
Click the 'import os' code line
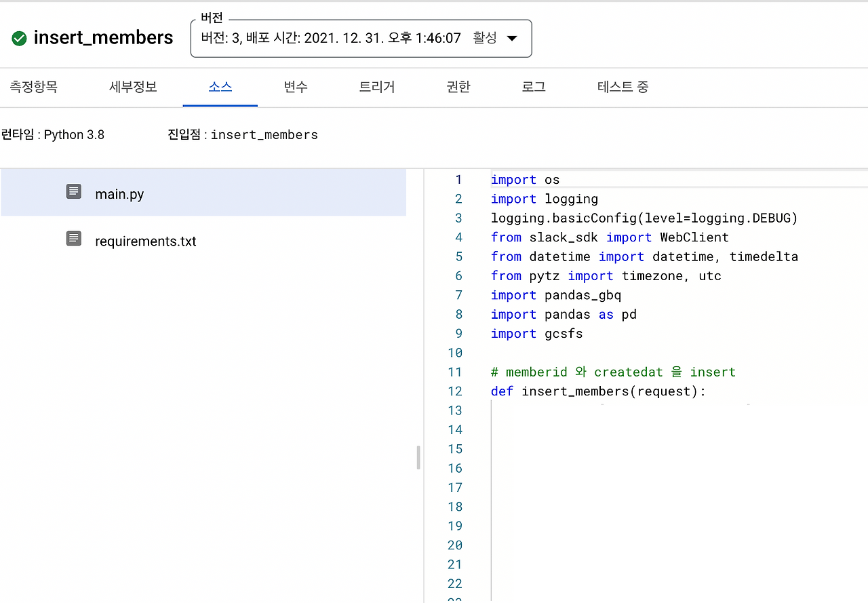pyautogui.click(x=526, y=180)
